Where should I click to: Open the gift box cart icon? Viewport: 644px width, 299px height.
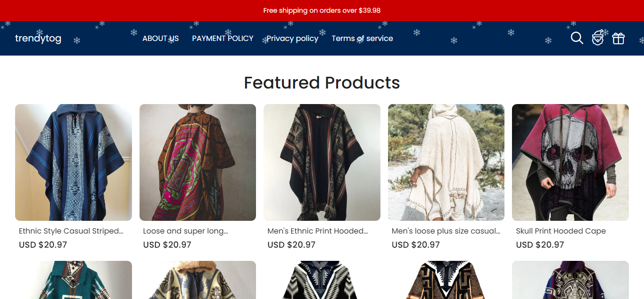coord(618,39)
